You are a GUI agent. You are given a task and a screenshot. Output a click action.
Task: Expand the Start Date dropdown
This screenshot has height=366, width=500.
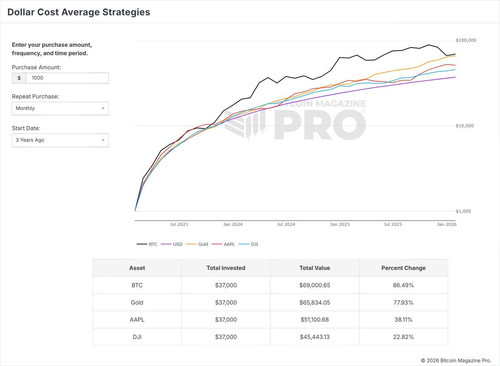(x=60, y=140)
